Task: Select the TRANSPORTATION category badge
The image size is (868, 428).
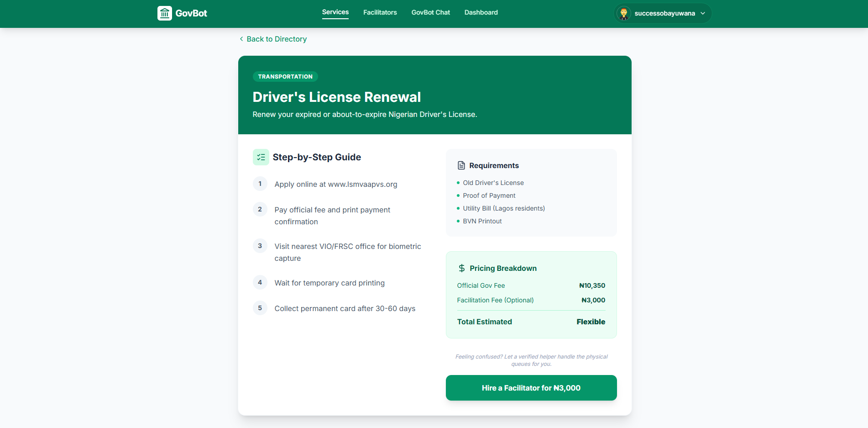Action: [x=285, y=76]
